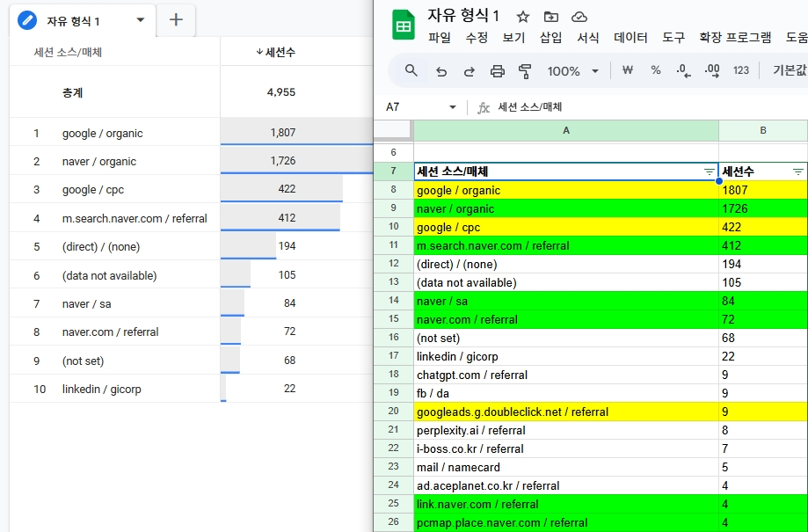The width and height of the screenshot is (808, 532).
Task: Click green cell naver / organic in sheet
Action: click(566, 208)
